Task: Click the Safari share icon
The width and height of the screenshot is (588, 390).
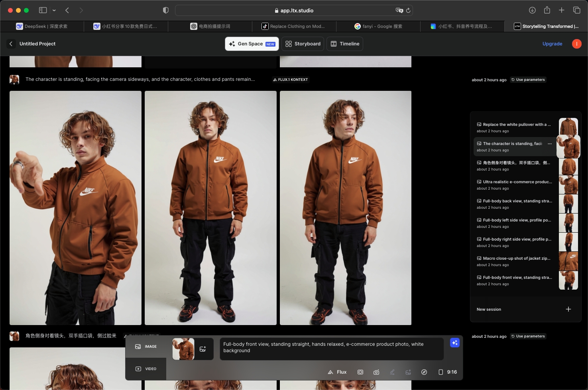Action: coord(547,10)
